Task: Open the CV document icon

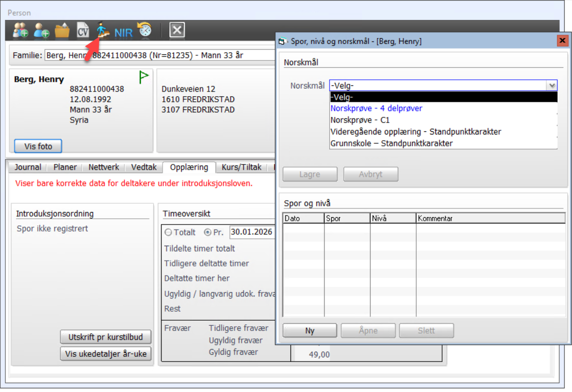Action: [x=83, y=31]
